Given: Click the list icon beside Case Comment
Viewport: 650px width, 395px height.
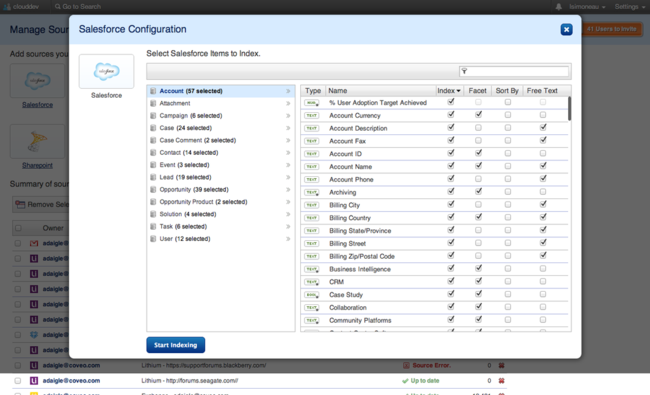Looking at the screenshot, I should [x=153, y=141].
